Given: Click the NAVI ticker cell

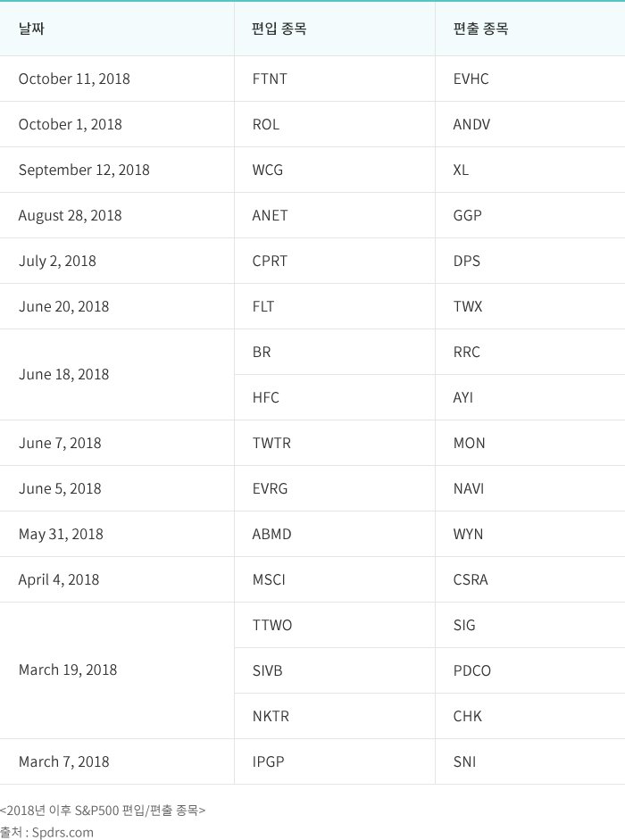Looking at the screenshot, I should [x=469, y=488].
